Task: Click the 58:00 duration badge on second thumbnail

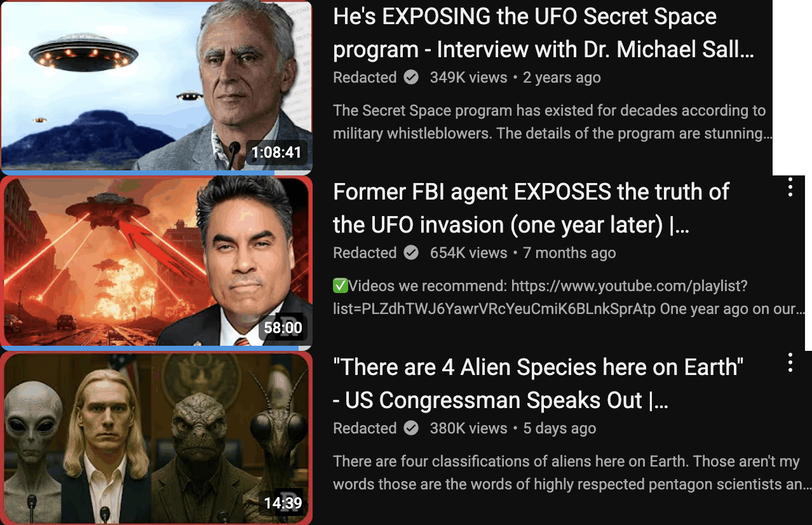Action: tap(283, 328)
